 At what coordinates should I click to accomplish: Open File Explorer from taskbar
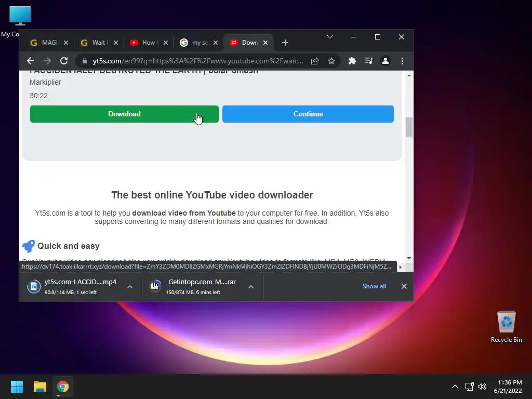39,387
